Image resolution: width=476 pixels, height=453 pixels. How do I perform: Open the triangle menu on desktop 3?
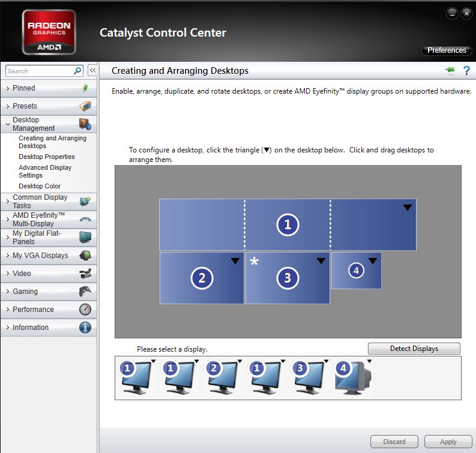point(321,261)
